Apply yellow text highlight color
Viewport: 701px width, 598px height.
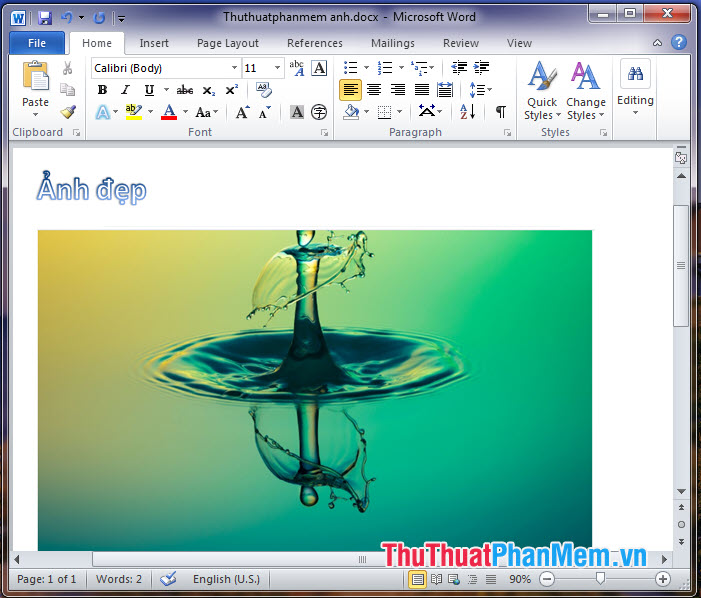134,112
